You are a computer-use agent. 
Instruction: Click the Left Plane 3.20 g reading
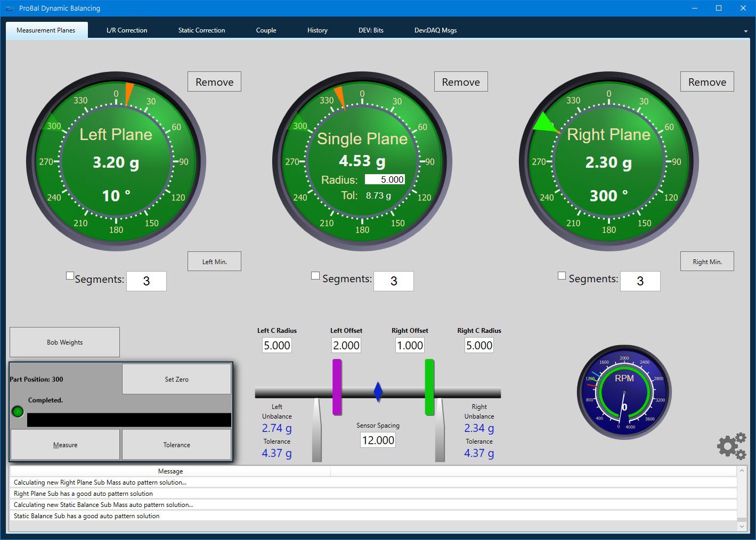coord(116,162)
